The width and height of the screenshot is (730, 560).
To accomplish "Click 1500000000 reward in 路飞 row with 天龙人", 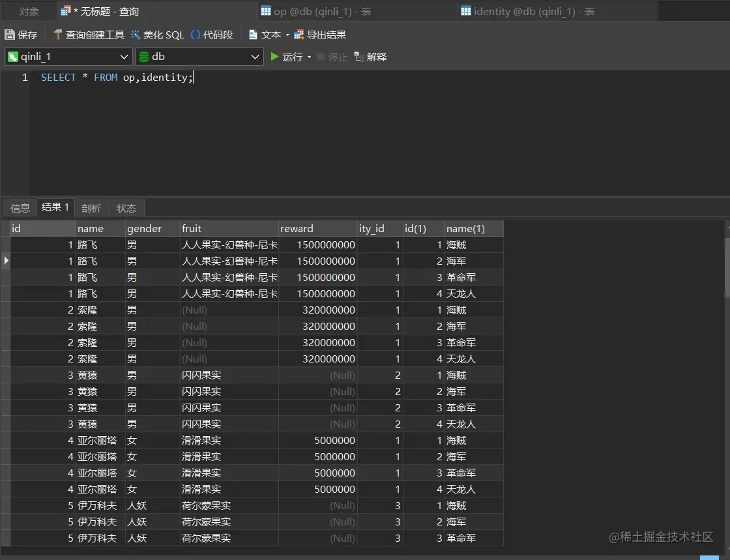I will 318,294.
